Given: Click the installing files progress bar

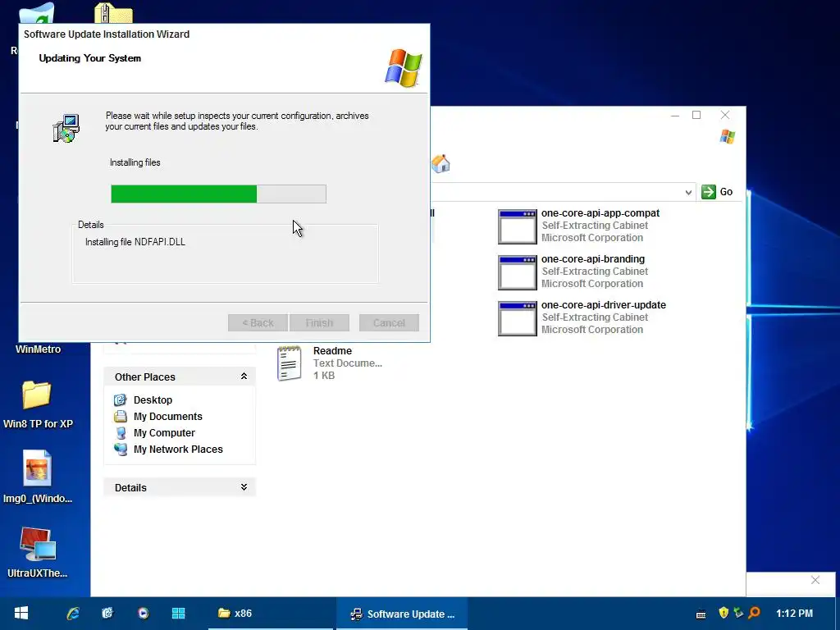Looking at the screenshot, I should click(x=218, y=194).
